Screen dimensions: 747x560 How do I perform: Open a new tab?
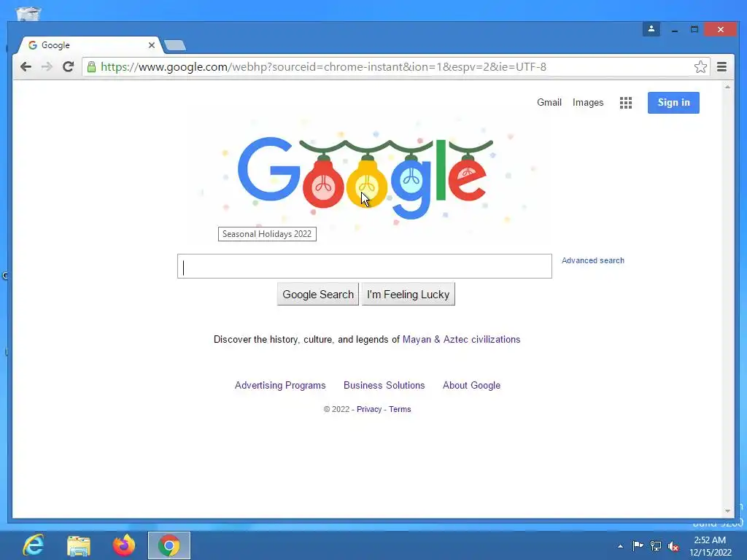point(175,46)
